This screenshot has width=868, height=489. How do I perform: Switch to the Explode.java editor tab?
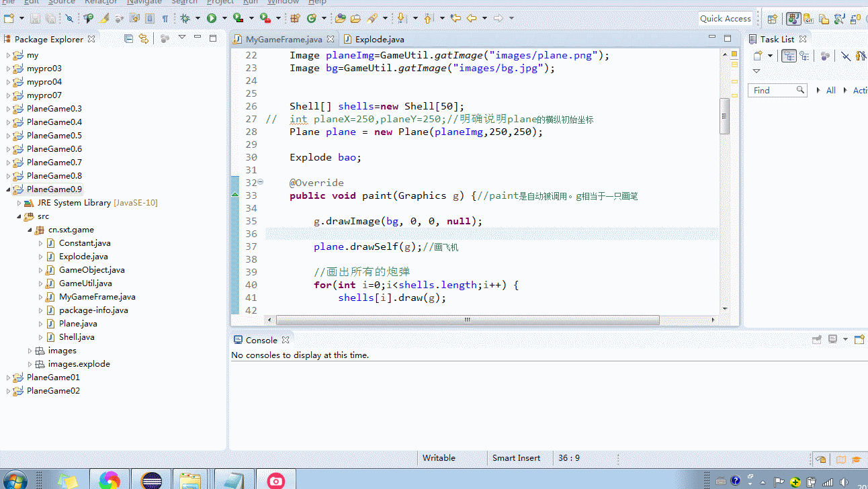pyautogui.click(x=379, y=40)
